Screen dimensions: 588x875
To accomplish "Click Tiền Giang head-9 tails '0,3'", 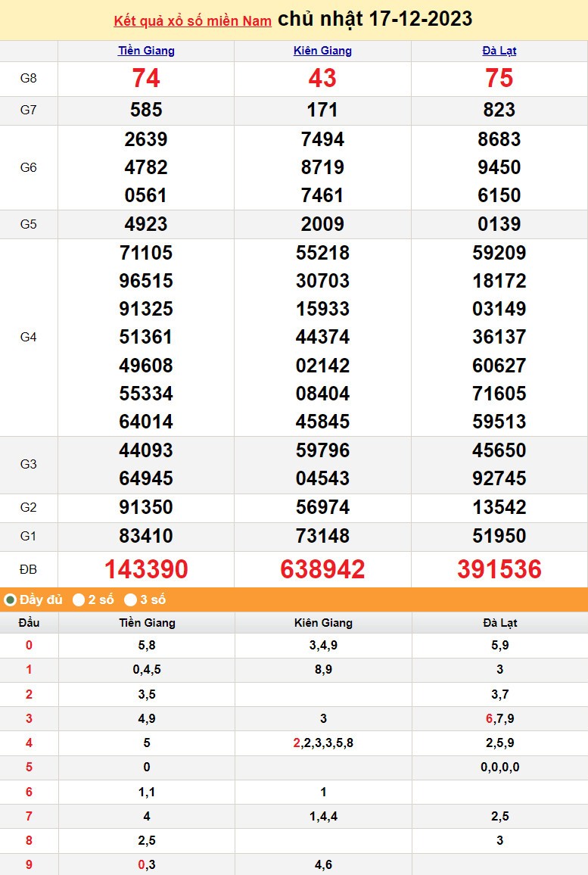I will 147,865.
